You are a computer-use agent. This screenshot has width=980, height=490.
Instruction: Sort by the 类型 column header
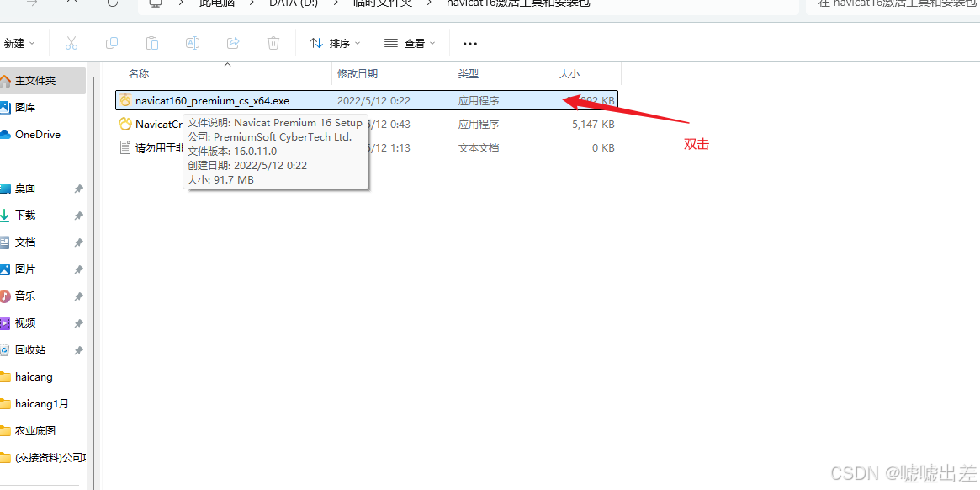click(x=468, y=74)
